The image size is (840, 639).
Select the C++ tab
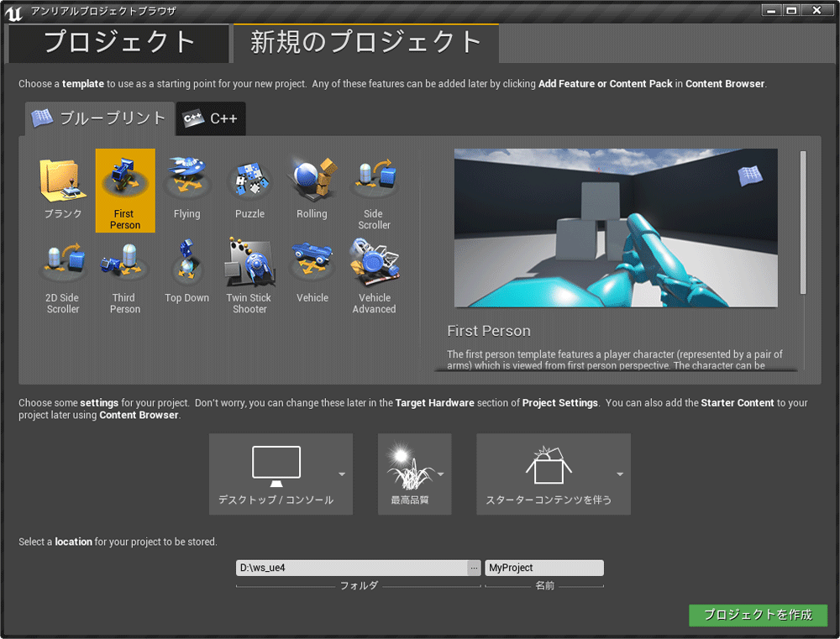pyautogui.click(x=211, y=118)
